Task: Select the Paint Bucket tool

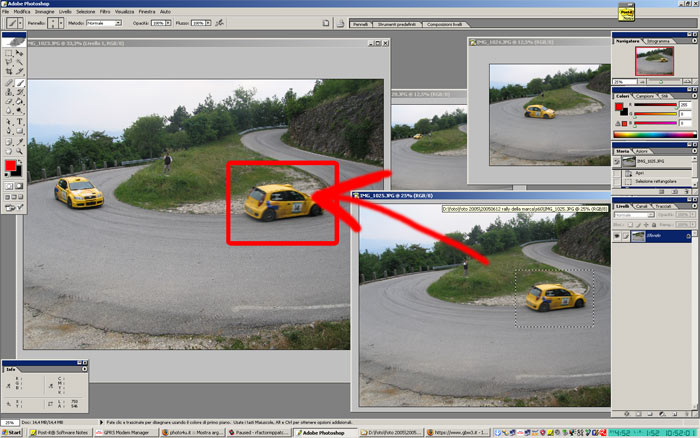Action: point(19,101)
